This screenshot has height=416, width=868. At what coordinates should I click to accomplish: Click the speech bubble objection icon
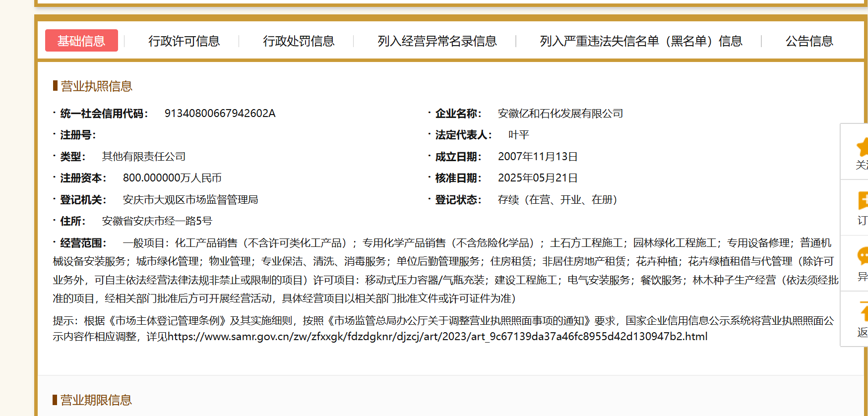(863, 256)
